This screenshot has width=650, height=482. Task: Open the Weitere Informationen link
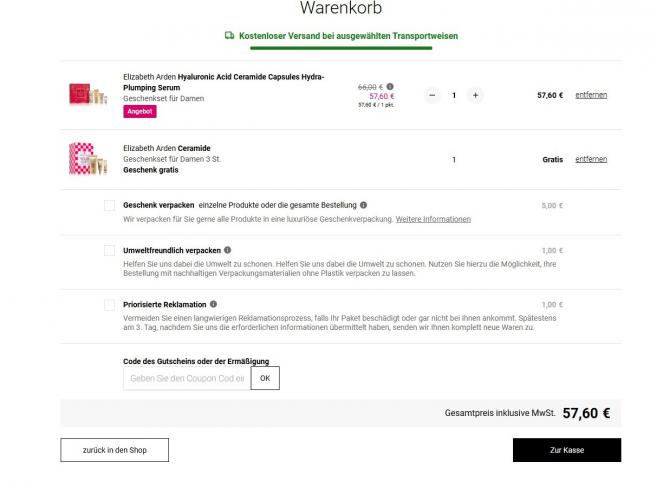433,219
